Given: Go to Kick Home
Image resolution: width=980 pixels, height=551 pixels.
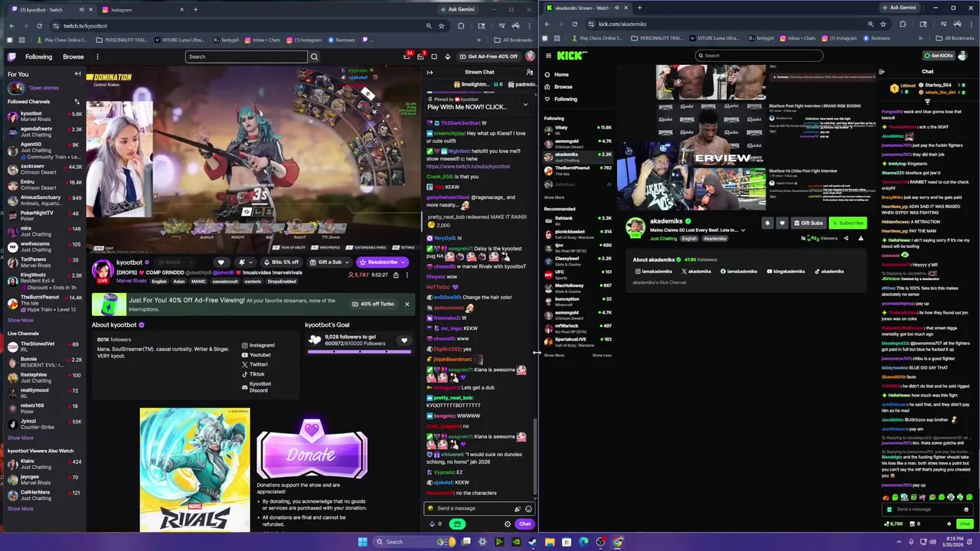Looking at the screenshot, I should tap(561, 74).
